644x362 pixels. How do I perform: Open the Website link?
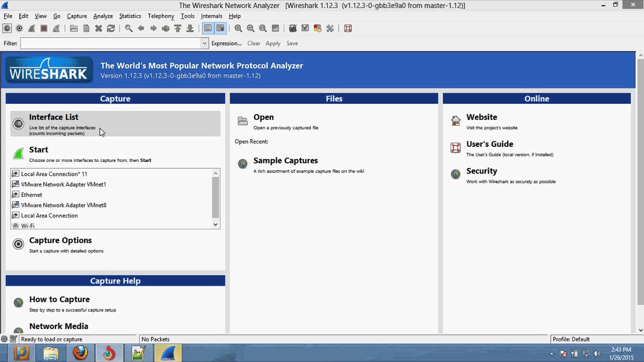481,117
